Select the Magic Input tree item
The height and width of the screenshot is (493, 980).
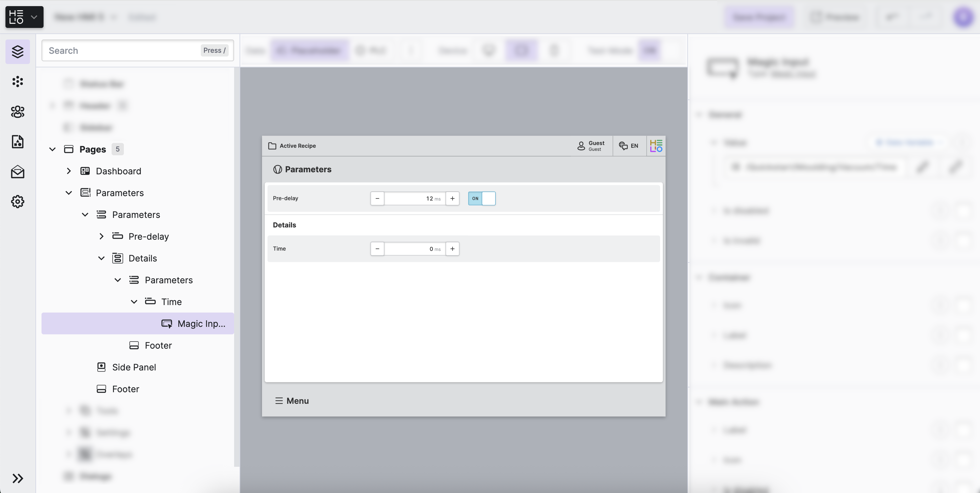pyautogui.click(x=201, y=323)
